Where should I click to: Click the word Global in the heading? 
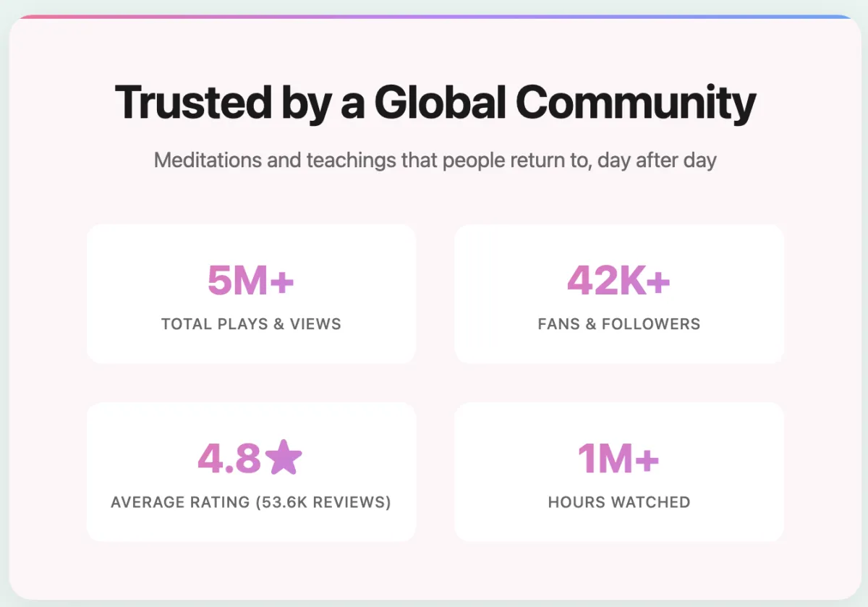pyautogui.click(x=440, y=103)
